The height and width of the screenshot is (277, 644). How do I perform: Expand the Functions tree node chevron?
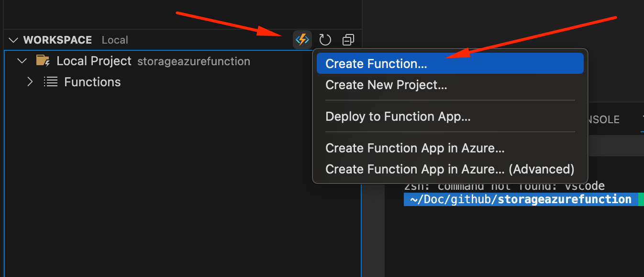click(30, 82)
